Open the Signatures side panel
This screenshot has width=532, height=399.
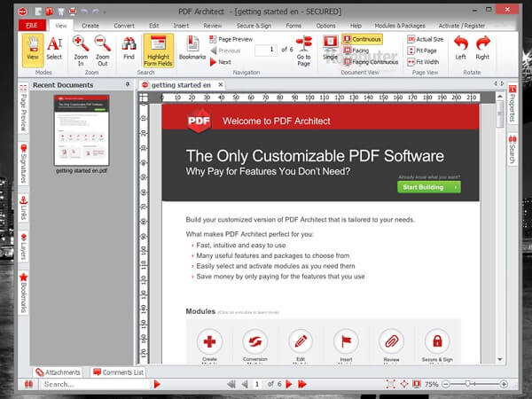click(x=23, y=163)
